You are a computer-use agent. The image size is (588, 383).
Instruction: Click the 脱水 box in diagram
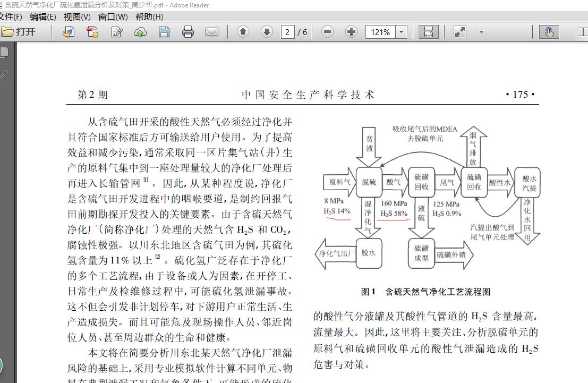point(369,253)
